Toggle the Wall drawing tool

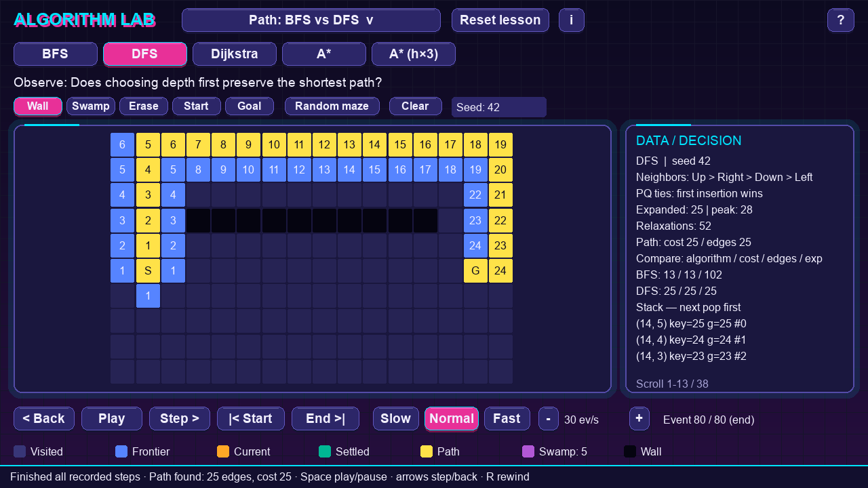38,106
